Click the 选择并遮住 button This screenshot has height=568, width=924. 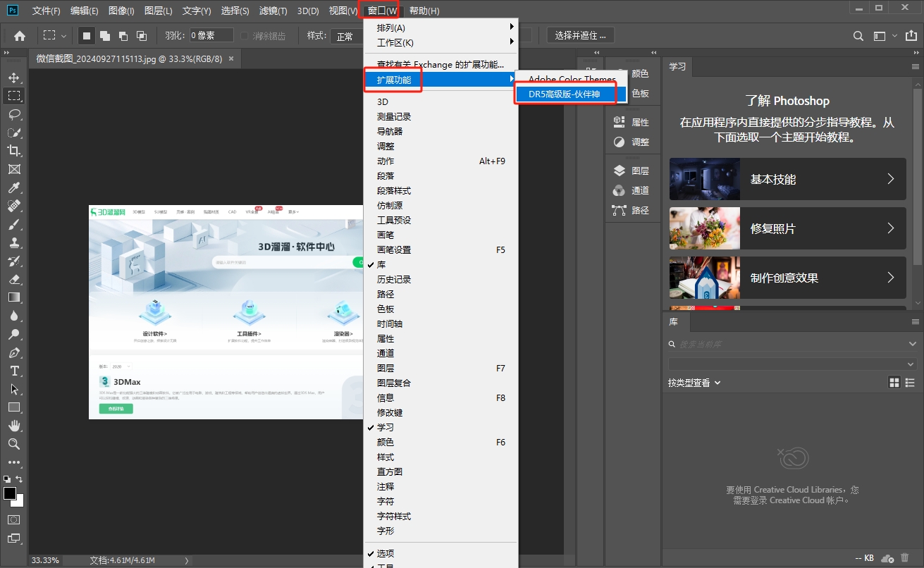(x=580, y=35)
